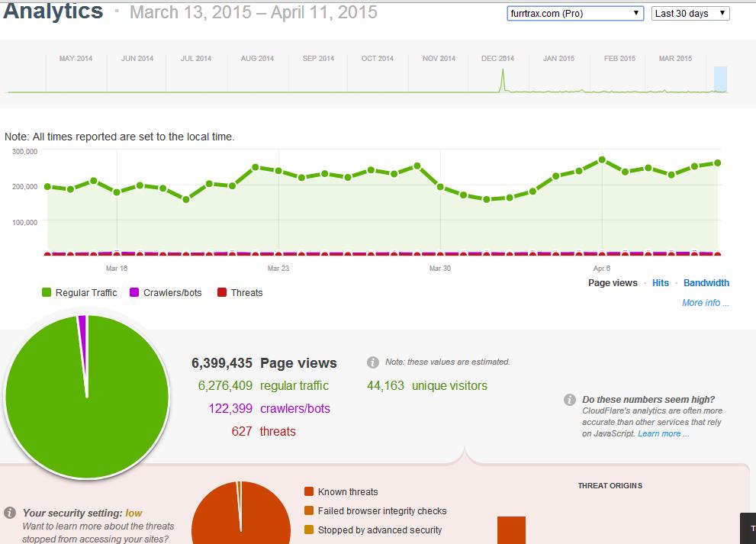The image size is (756, 544).
Task: Click info icon next to 'Do these numbers seem high?'
Action: (570, 400)
